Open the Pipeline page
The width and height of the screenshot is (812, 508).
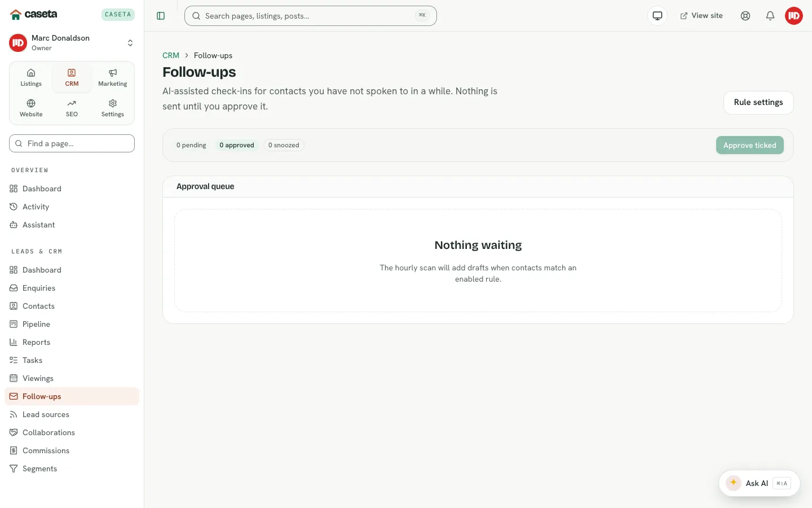pyautogui.click(x=72, y=324)
